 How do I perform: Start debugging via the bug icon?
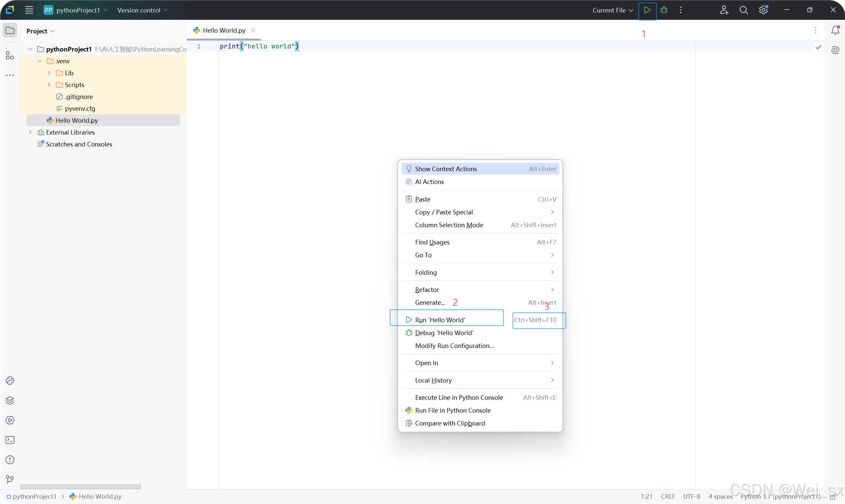coord(664,10)
